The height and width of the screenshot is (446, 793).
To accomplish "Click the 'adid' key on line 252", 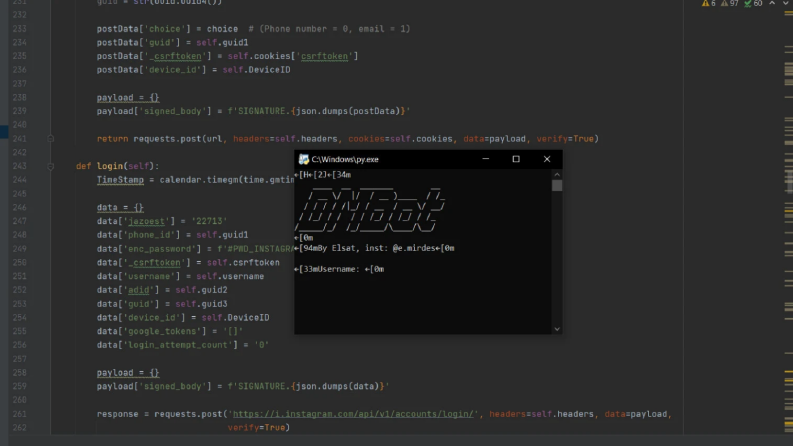I will [138, 290].
